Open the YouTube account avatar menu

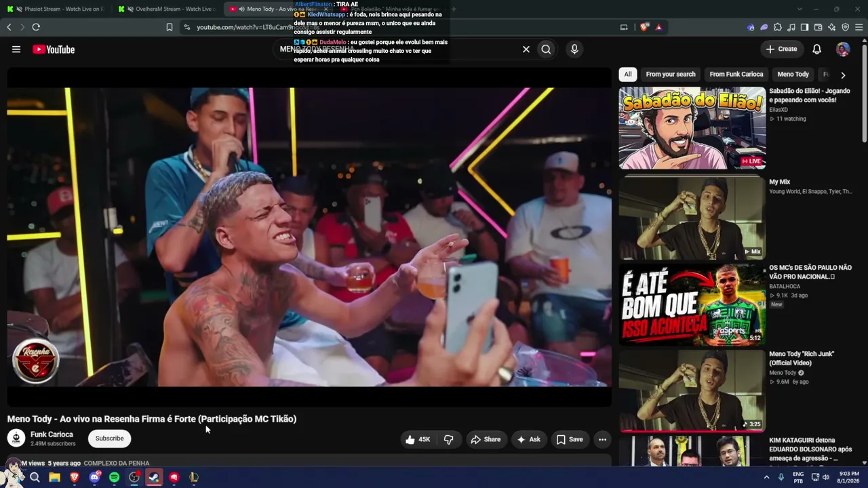pos(843,49)
